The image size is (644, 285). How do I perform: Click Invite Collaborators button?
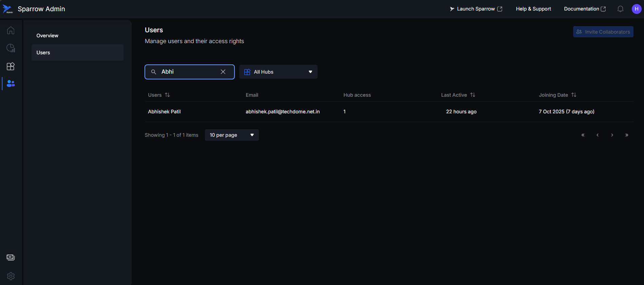click(x=603, y=32)
